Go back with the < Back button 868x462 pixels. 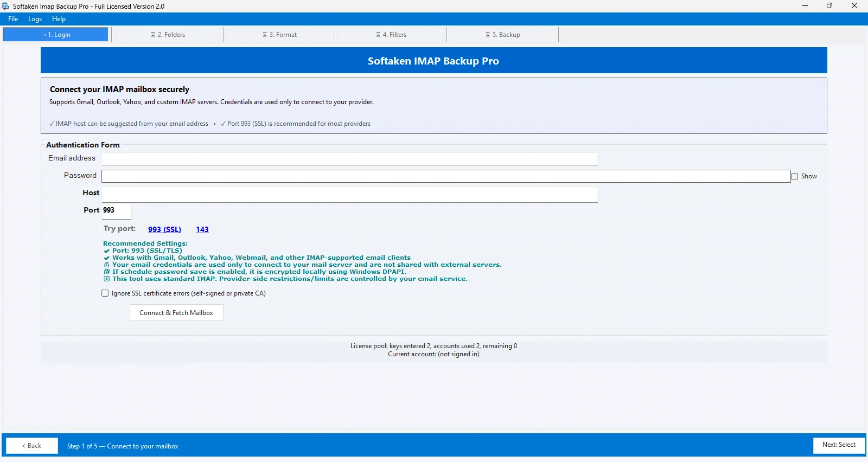coord(32,446)
